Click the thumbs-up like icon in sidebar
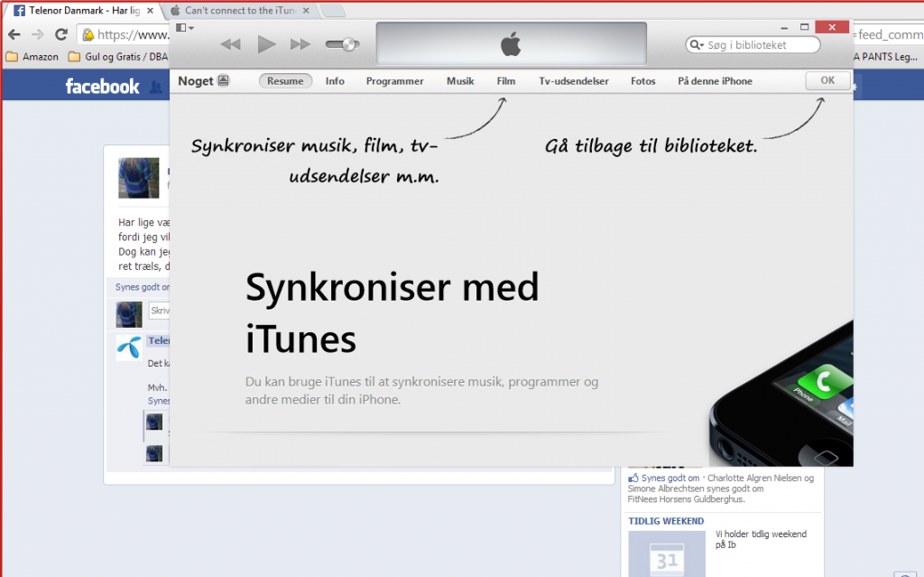 coord(633,478)
